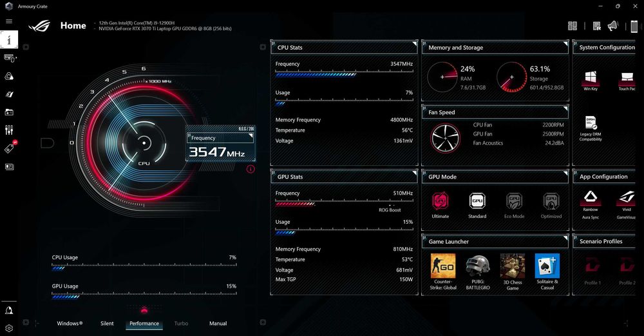The image size is (644, 336).
Task: Click the RAM usage gauge
Action: click(x=443, y=77)
